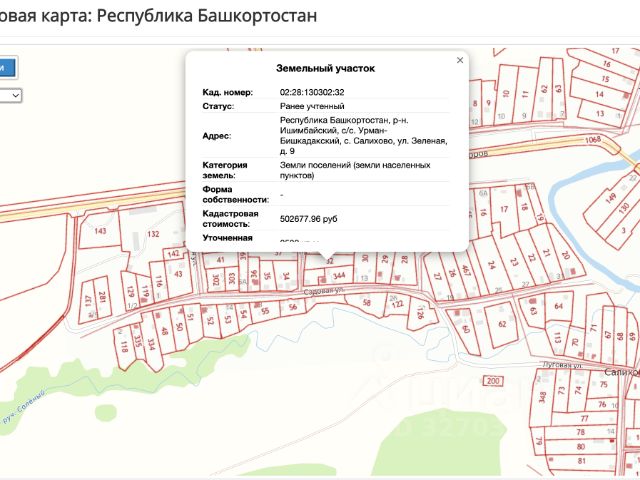Select parcel 113 on the map
The width and height of the screenshot is (640, 480).
(557, 337)
